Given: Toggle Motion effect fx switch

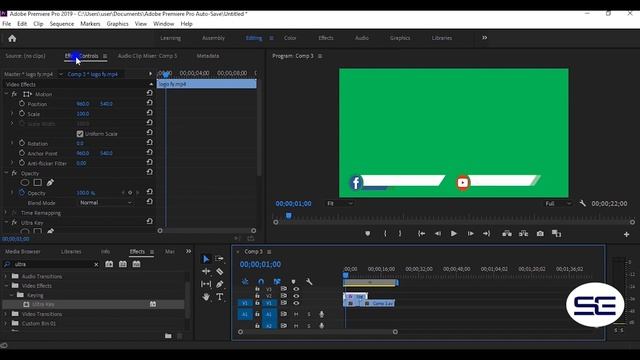Looking at the screenshot, I should (x=14, y=94).
